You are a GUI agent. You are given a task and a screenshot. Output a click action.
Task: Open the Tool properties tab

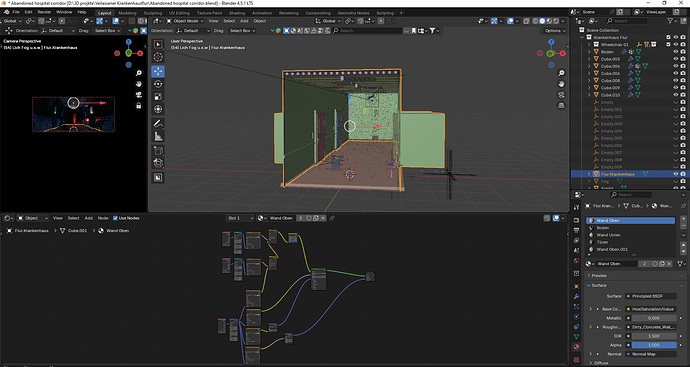(x=576, y=208)
